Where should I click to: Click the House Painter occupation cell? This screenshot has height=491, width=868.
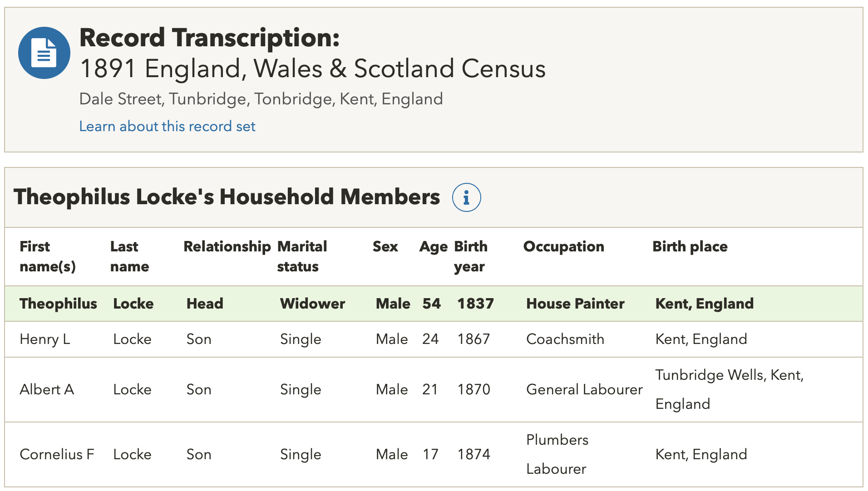click(575, 304)
